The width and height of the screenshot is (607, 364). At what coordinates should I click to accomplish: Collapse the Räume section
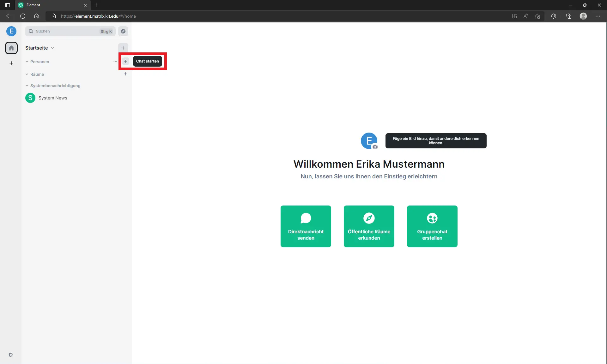(x=27, y=74)
